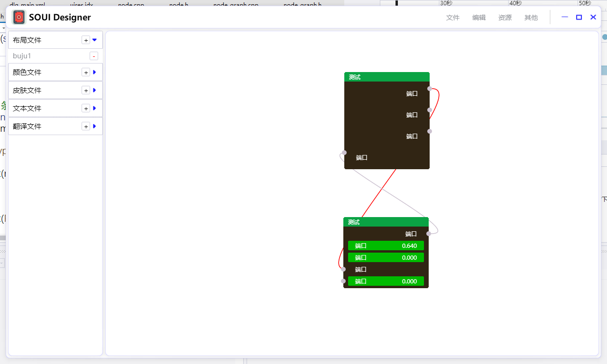This screenshot has height=364, width=607.
Task: Select the 布局文件 section header
Action: tap(55, 40)
